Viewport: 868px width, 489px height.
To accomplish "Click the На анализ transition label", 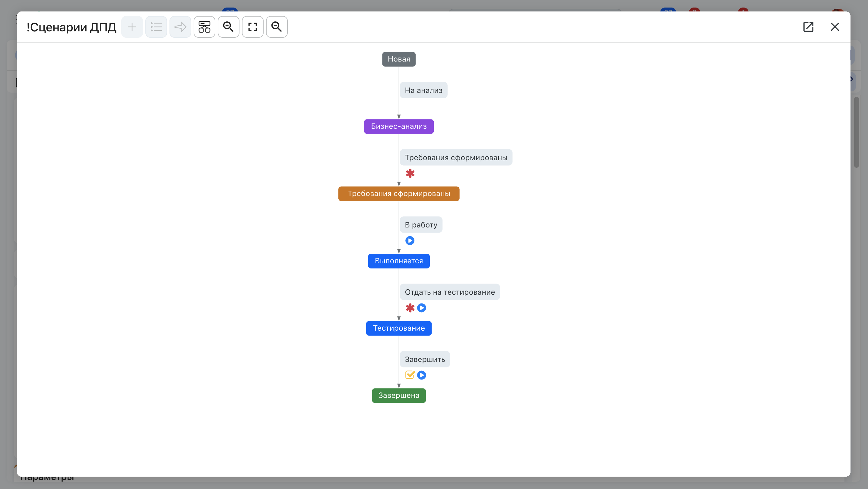I will 423,90.
